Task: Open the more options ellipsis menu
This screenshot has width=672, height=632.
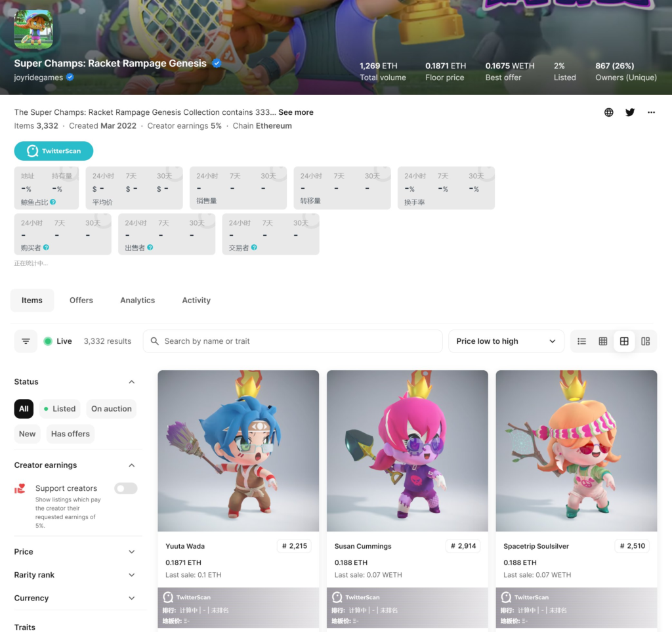Action: coord(651,112)
